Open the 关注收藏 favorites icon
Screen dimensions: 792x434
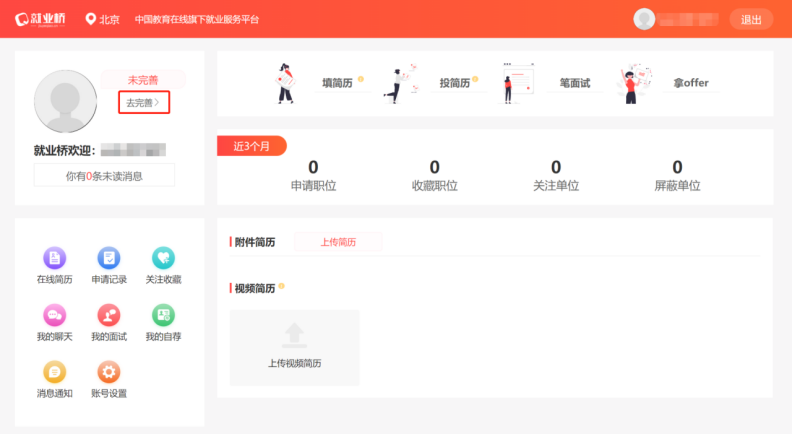(163, 259)
